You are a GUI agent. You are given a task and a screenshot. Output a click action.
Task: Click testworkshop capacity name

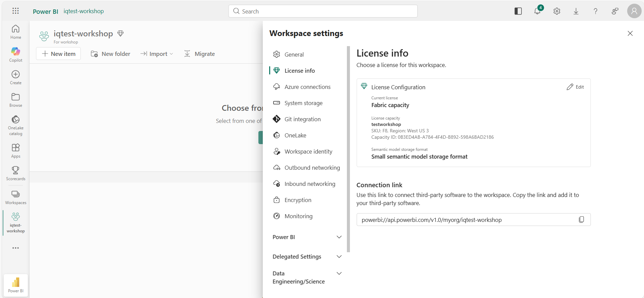tap(386, 124)
